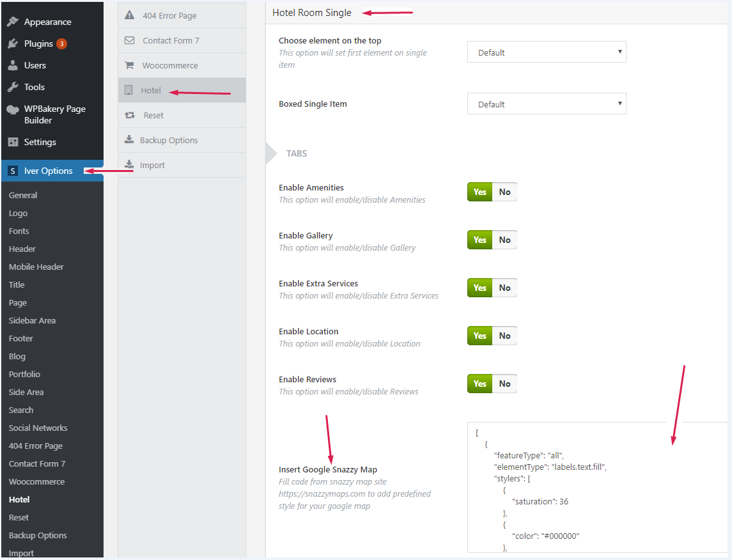Go to Logo submenu item

(x=18, y=214)
